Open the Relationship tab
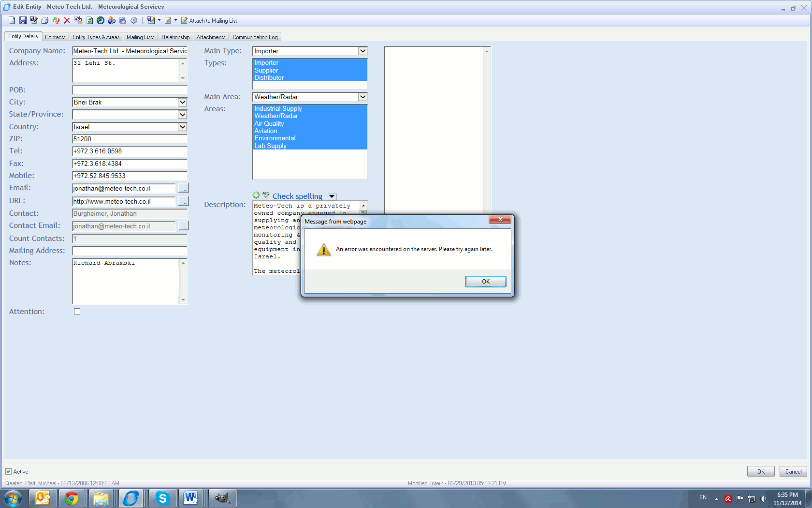The height and width of the screenshot is (508, 812). pos(175,37)
